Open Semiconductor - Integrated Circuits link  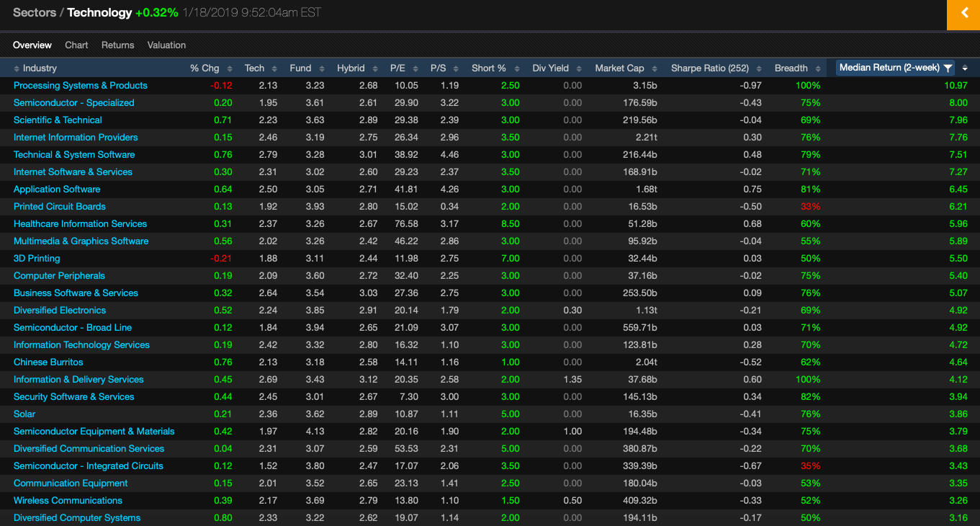click(89, 465)
